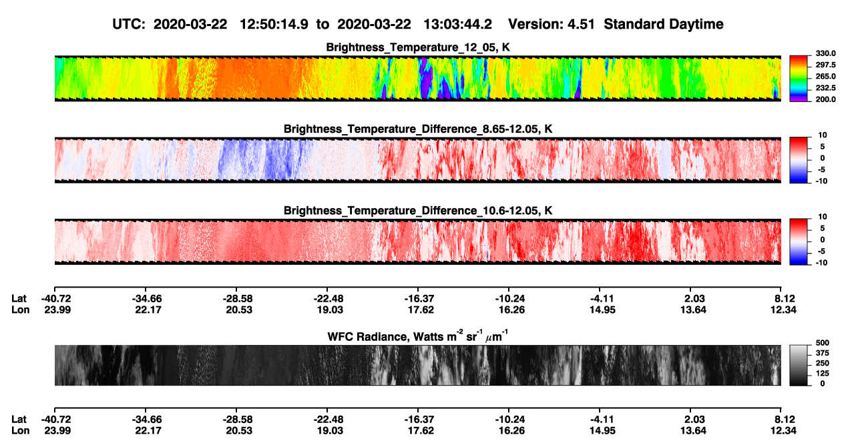Image resolution: width=868 pixels, height=445 pixels.
Task: Click latitude '-34.66' below the WFC Radiance image
Action: pos(145,419)
